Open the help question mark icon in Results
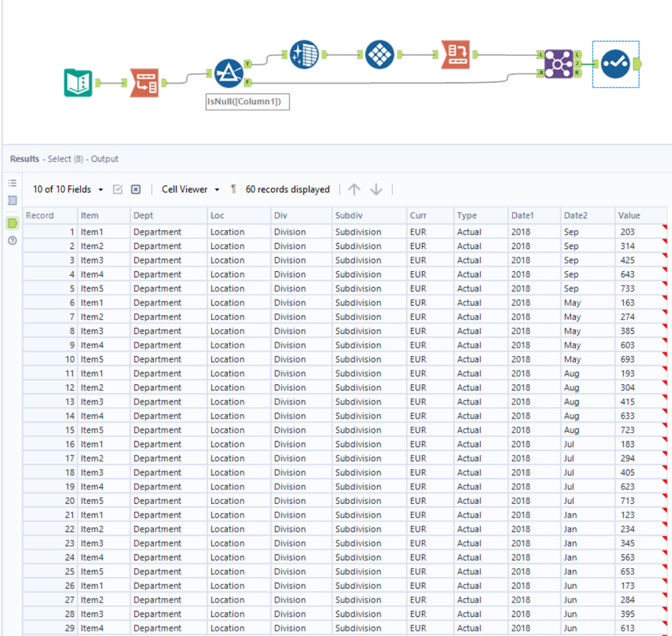 click(x=12, y=240)
